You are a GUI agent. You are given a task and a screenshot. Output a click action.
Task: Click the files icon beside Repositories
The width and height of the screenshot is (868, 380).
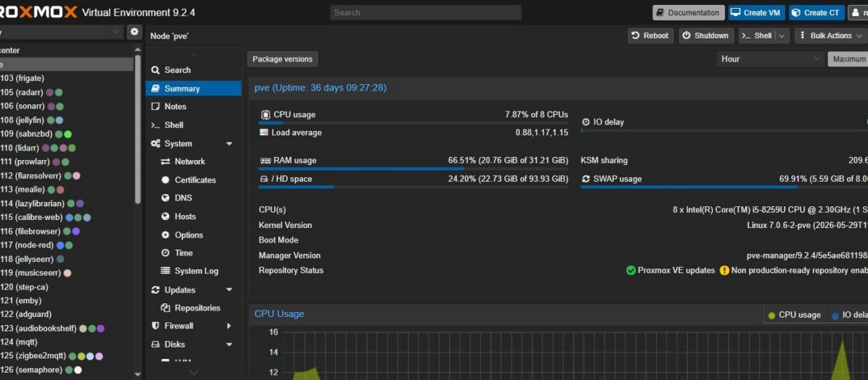coord(166,308)
